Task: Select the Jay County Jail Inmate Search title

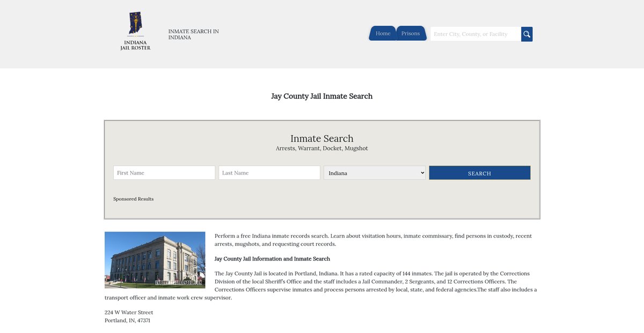Action: tap(321, 96)
